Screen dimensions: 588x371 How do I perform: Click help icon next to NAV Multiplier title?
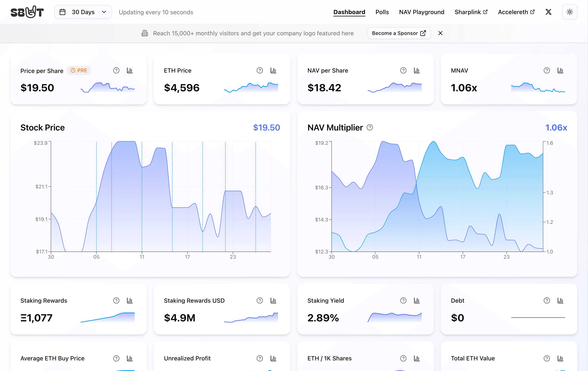[370, 127]
